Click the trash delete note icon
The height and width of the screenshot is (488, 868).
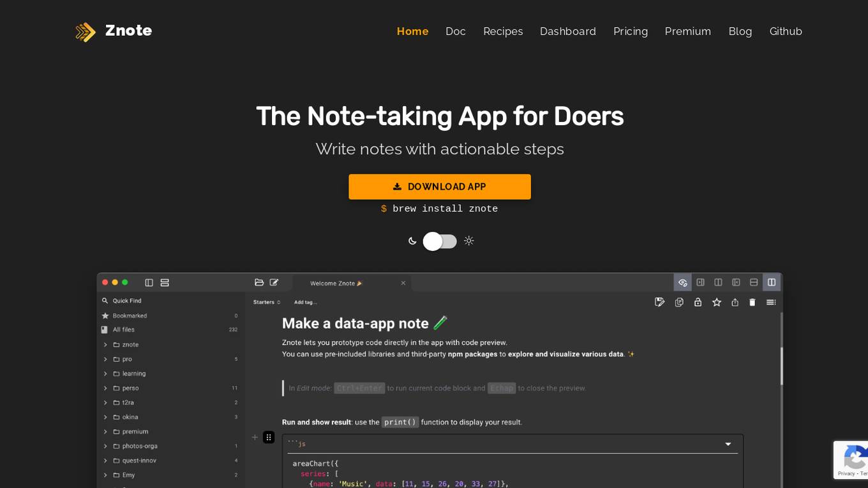click(752, 302)
